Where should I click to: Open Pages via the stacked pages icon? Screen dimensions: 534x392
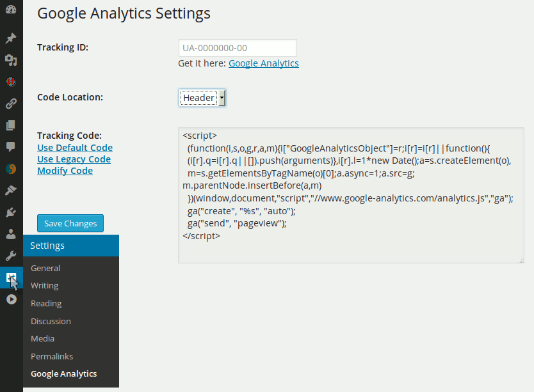pyautogui.click(x=11, y=125)
